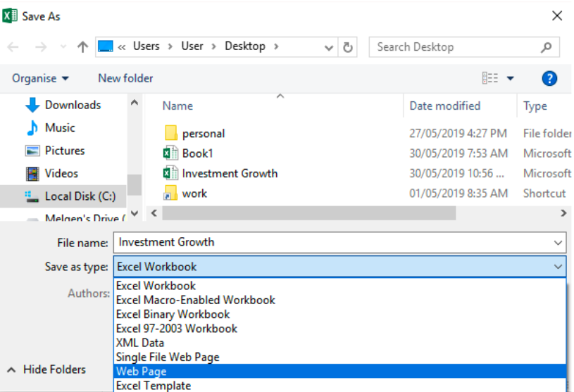Click the 27/05/2019 4:27 PM date

[458, 134]
